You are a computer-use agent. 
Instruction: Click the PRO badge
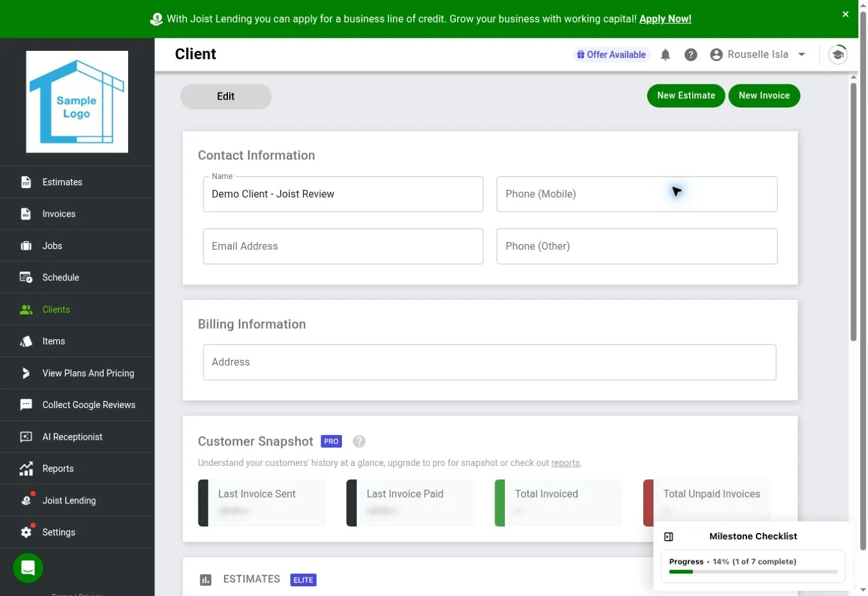point(331,442)
